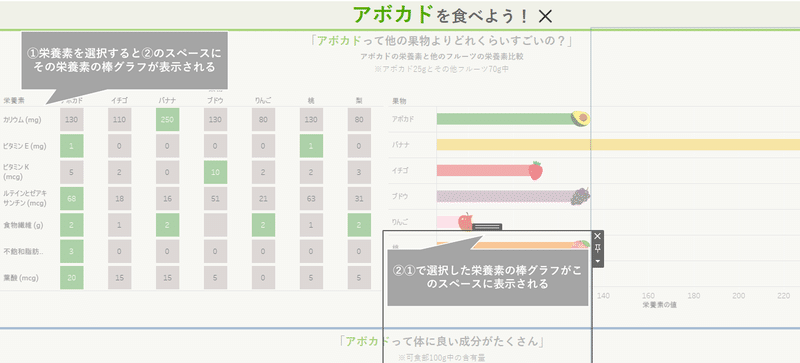Click the ブドウ column header in the table
This screenshot has width=800, height=363.
[215, 101]
